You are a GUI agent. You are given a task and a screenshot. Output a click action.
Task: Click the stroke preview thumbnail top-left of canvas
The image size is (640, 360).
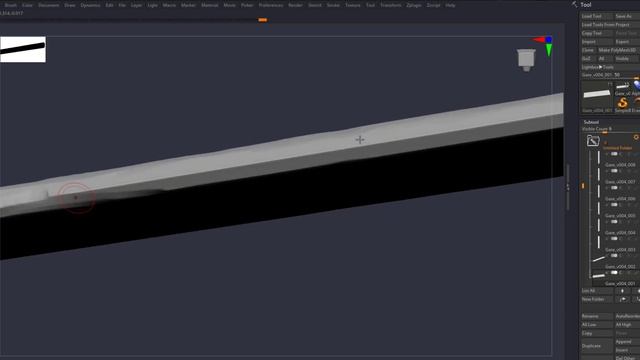pos(23,49)
